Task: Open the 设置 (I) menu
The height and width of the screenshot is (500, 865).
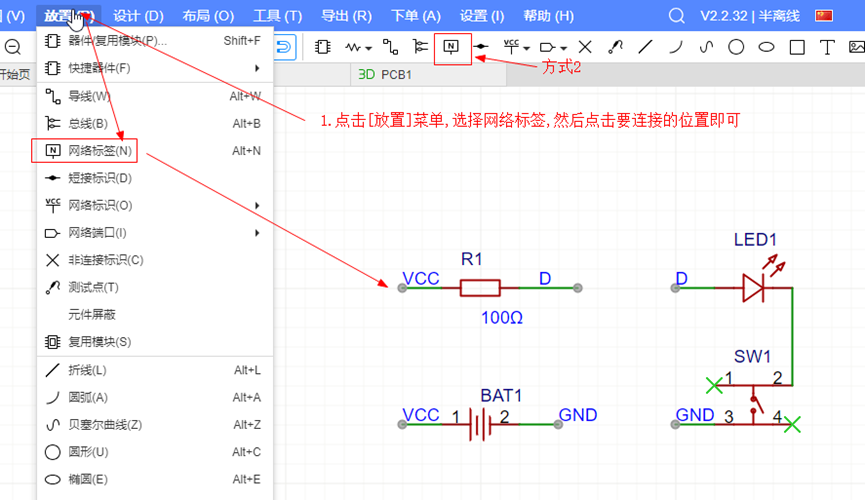Action: 482,16
